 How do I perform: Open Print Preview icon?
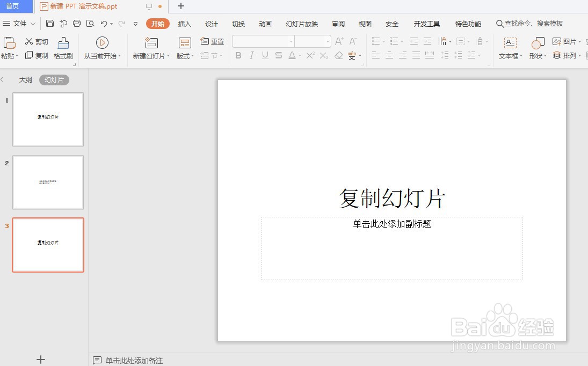tap(90, 24)
